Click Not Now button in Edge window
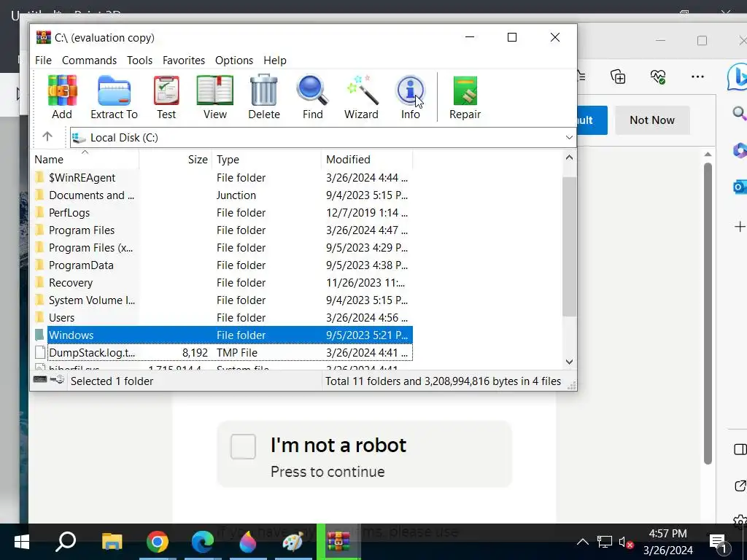This screenshot has width=747, height=560. point(652,120)
